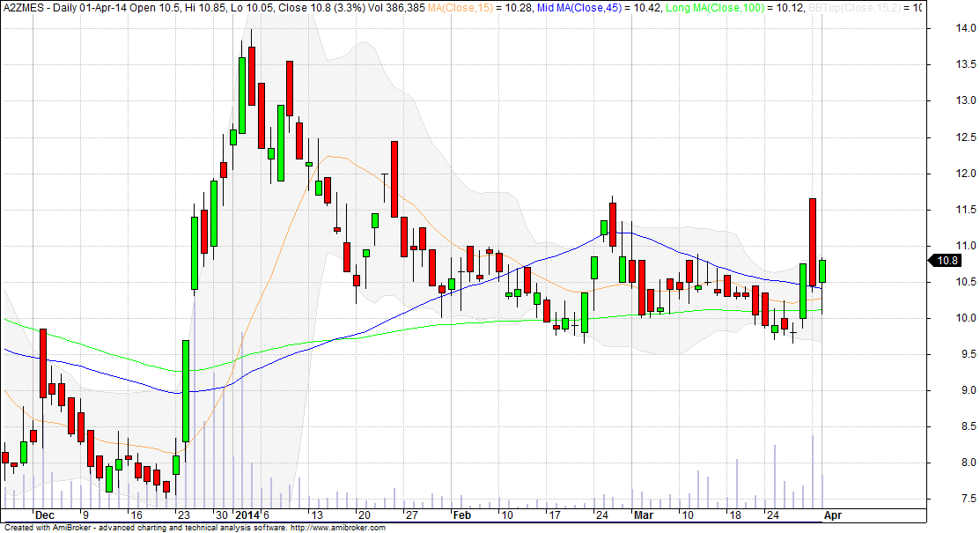Open the http://www.amibroker.com link
The width and height of the screenshot is (980, 533).
[x=337, y=528]
